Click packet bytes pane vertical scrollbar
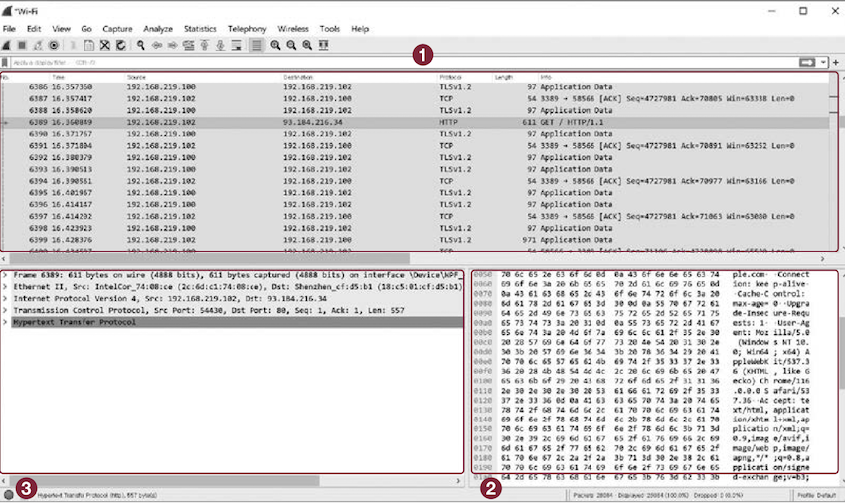The height and width of the screenshot is (504, 845). (x=842, y=353)
